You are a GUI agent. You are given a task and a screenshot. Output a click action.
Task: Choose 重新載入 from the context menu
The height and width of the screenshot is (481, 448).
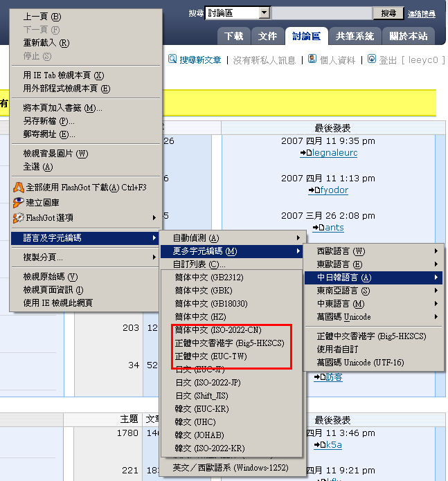(86, 43)
